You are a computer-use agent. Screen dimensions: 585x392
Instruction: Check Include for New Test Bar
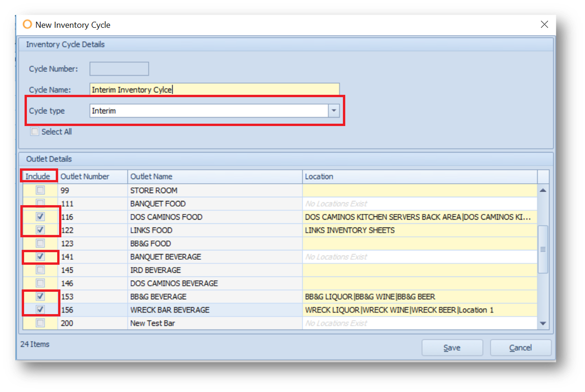[40, 323]
